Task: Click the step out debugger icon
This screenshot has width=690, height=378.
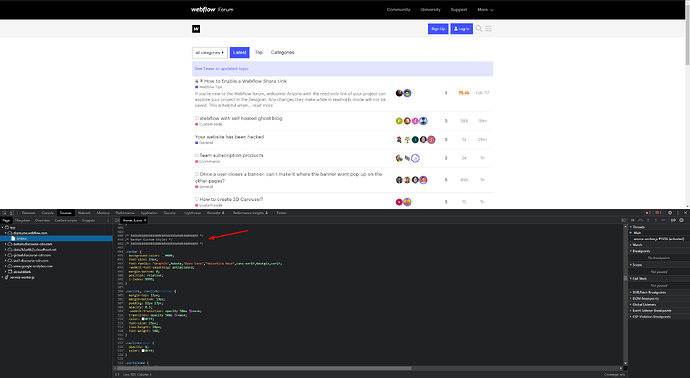Action: click(656, 220)
